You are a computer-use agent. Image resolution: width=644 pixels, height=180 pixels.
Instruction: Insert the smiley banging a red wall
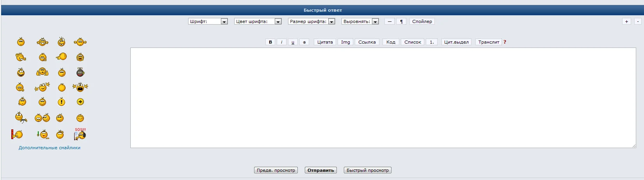pyautogui.click(x=17, y=134)
